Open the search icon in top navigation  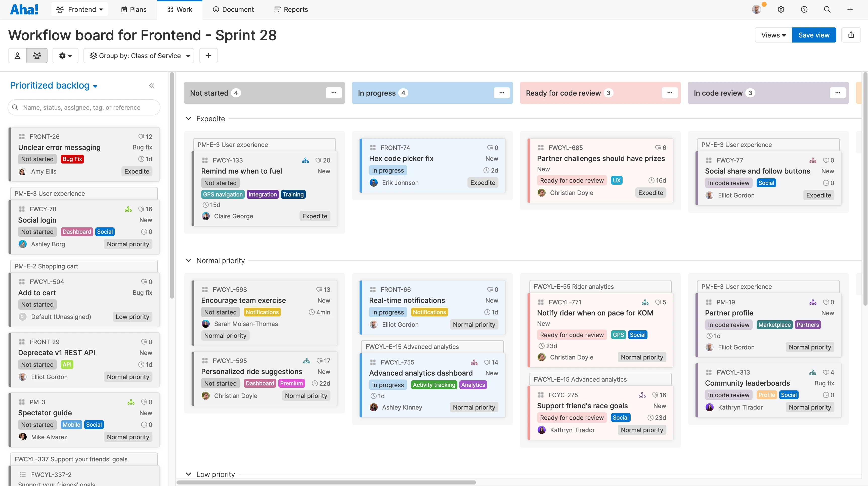point(828,9)
